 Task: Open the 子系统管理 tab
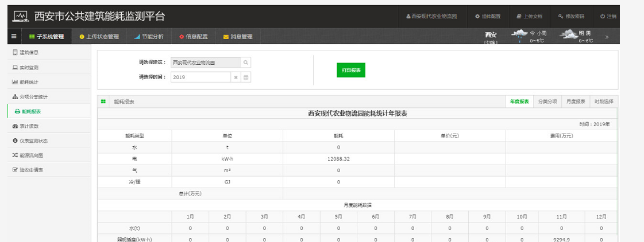click(x=47, y=37)
